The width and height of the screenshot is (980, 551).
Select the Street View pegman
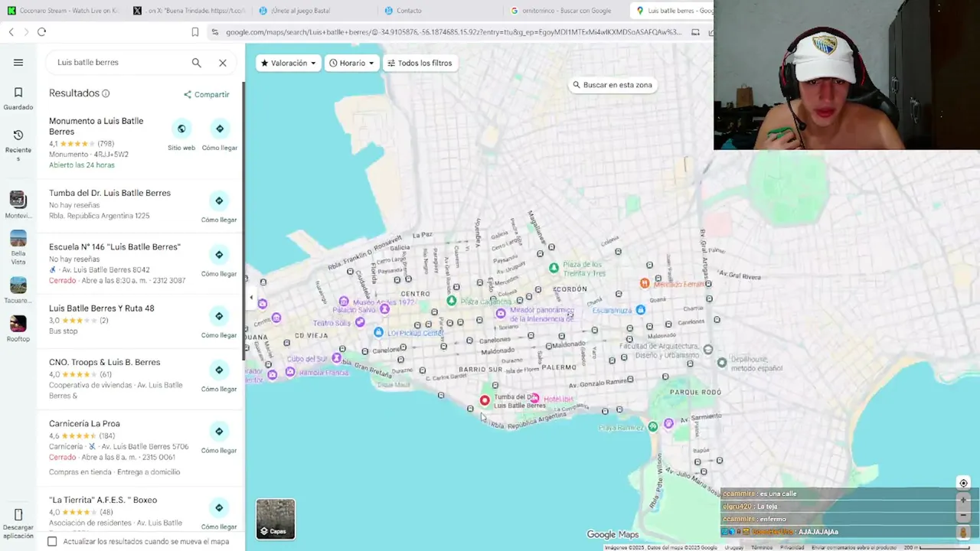point(963,532)
